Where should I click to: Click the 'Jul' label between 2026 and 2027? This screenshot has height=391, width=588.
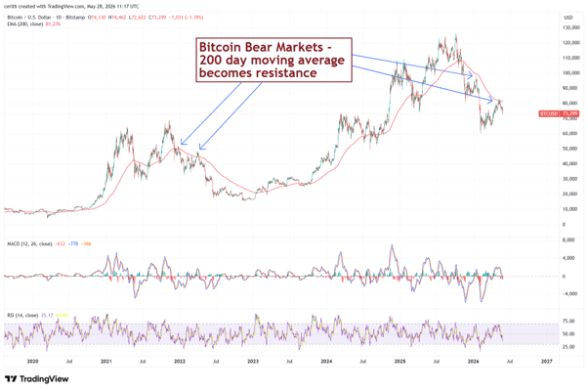pos(510,362)
